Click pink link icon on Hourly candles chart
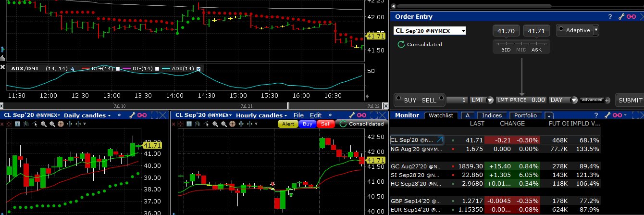 click(361, 115)
